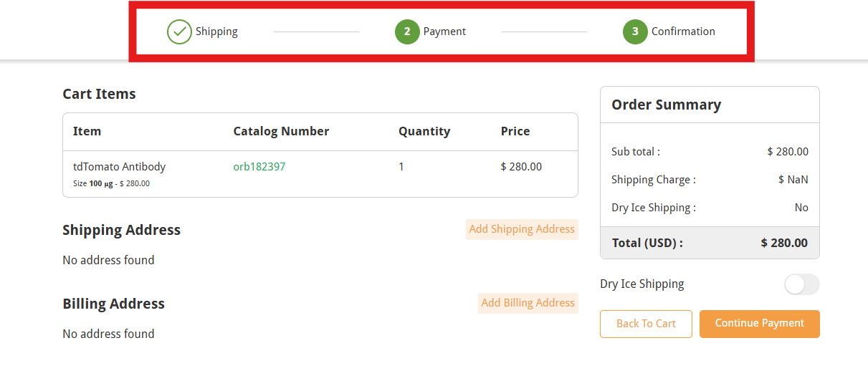The height and width of the screenshot is (381, 868).
Task: Click the Order Summary heading
Action: click(x=666, y=105)
